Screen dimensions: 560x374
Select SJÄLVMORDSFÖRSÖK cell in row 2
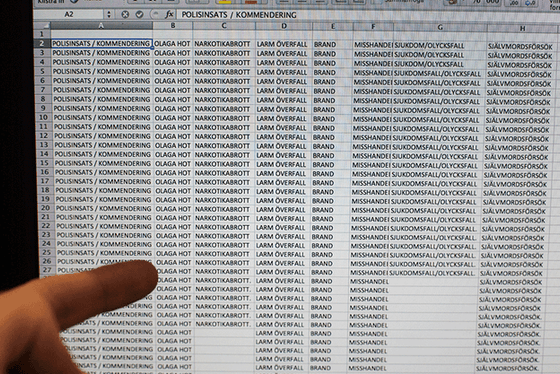[521, 47]
